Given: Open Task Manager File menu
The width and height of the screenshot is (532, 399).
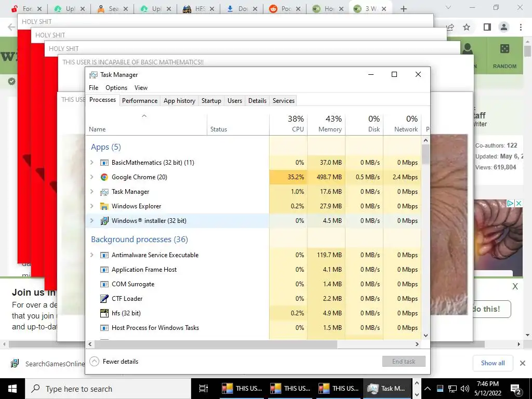Looking at the screenshot, I should (94, 87).
